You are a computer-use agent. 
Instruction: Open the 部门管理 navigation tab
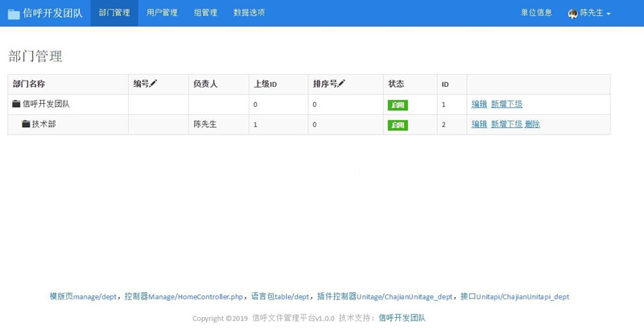click(x=114, y=13)
